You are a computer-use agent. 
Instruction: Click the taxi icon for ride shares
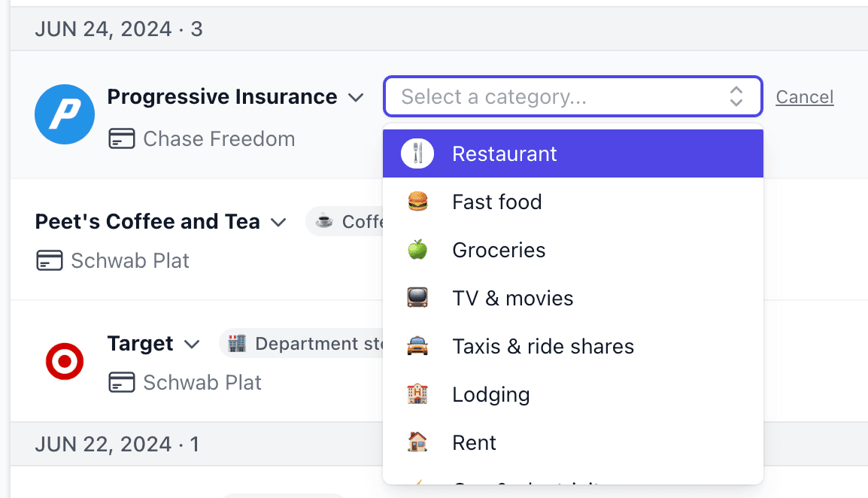click(417, 346)
